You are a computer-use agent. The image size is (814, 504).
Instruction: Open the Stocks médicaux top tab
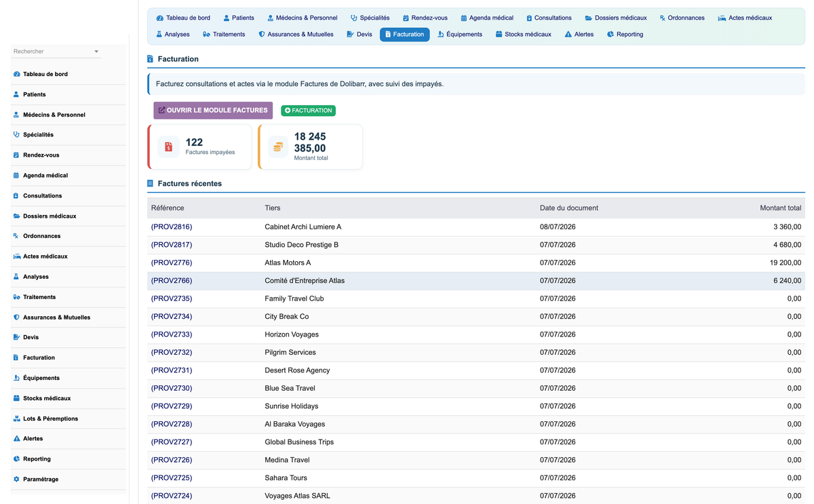(x=523, y=34)
